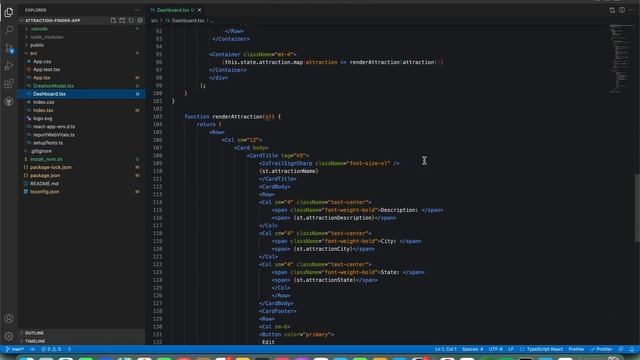Click the Prettier text item in status bar

[x=576, y=349]
